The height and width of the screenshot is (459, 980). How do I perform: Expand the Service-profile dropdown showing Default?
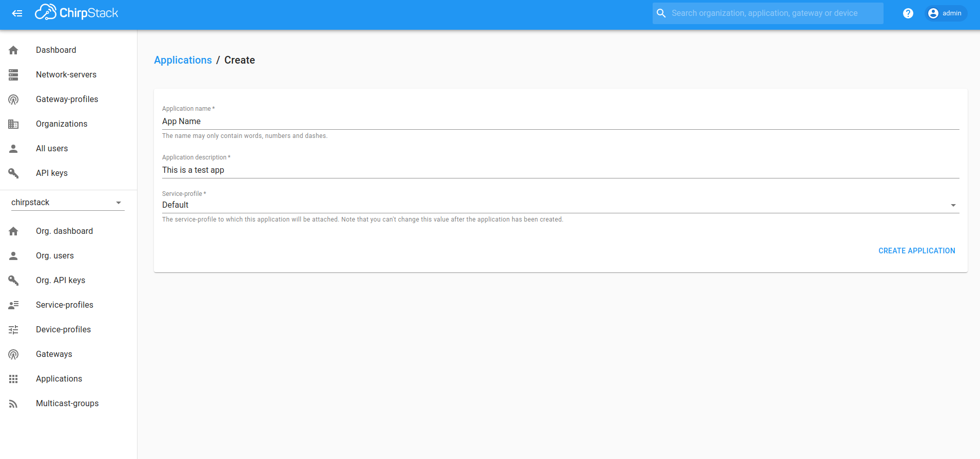[x=560, y=205]
